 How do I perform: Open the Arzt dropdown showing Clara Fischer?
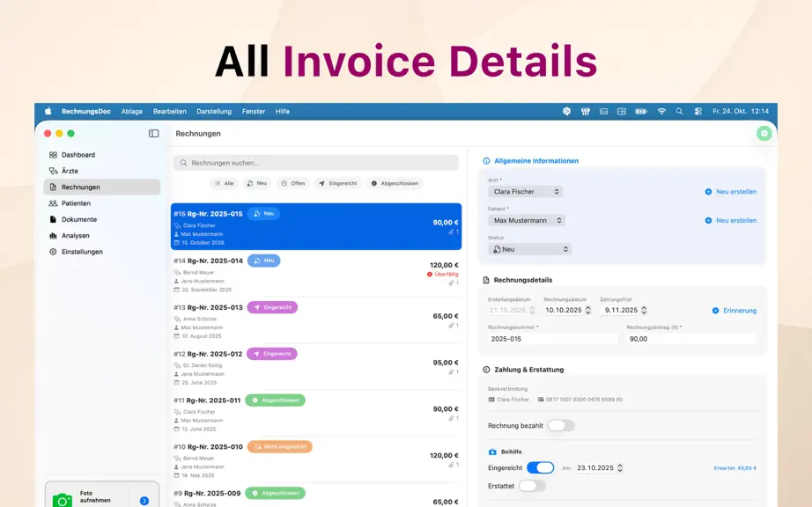click(x=525, y=191)
